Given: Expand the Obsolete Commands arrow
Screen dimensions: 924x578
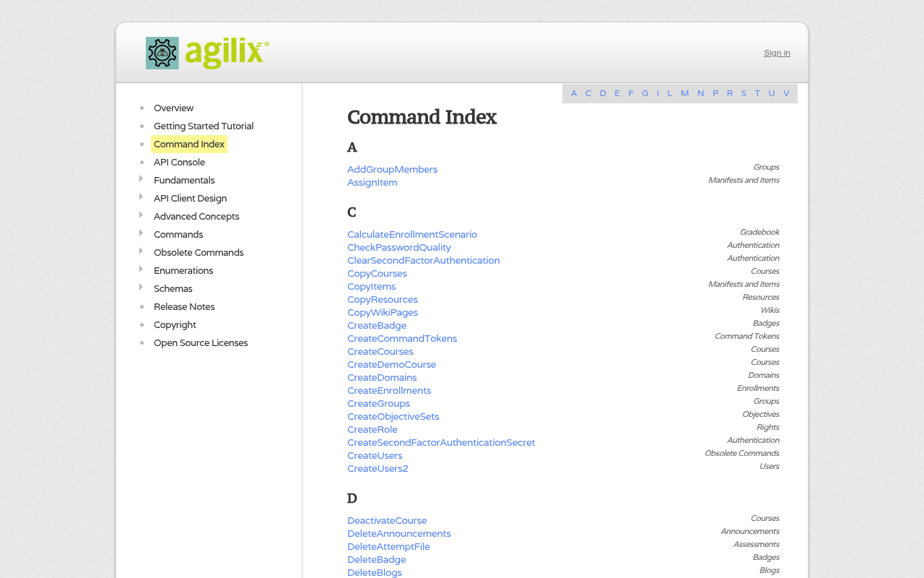Looking at the screenshot, I should 141,251.
